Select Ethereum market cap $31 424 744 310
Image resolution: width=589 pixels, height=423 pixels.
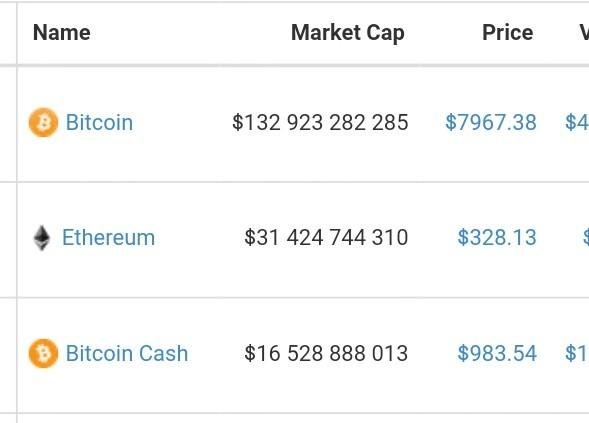(x=326, y=238)
